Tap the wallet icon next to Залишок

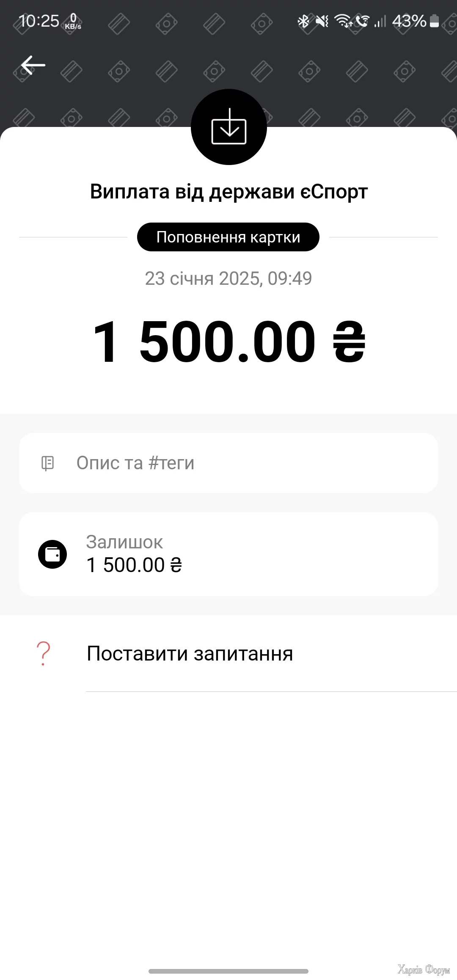[x=52, y=554]
